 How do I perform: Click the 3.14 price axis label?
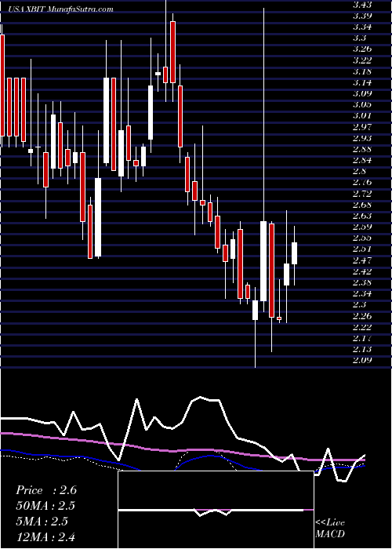tap(362, 82)
